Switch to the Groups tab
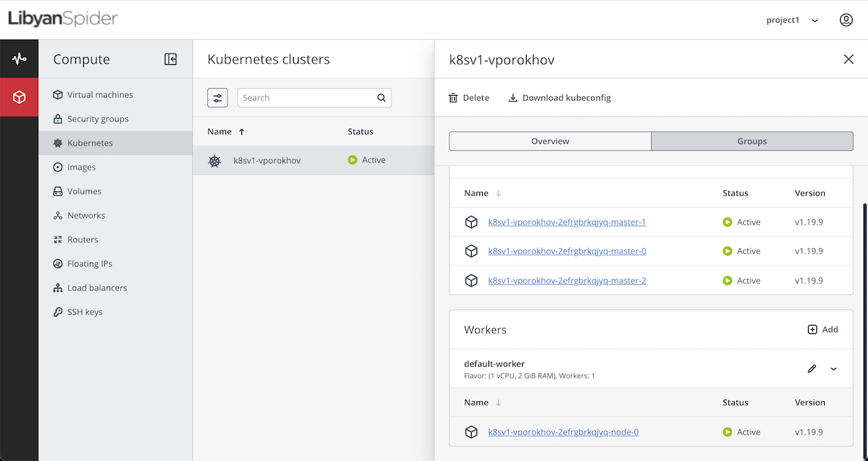868x461 pixels. [751, 141]
